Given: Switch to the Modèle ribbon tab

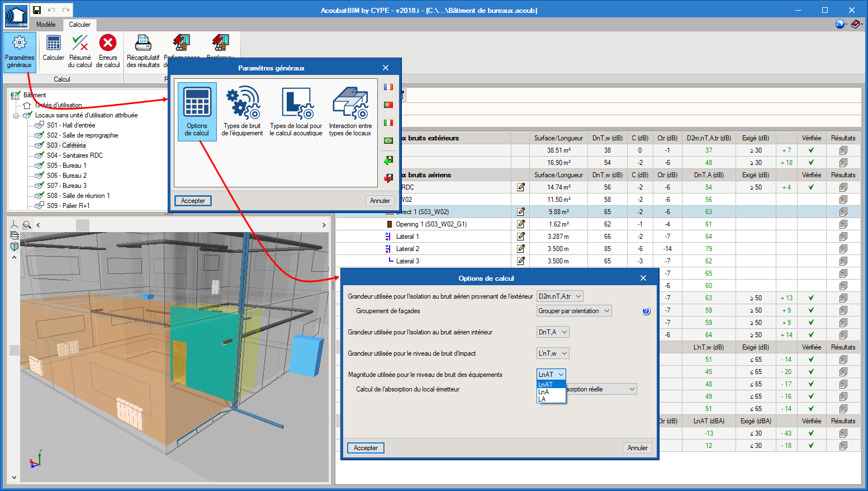Looking at the screenshot, I should pos(46,25).
